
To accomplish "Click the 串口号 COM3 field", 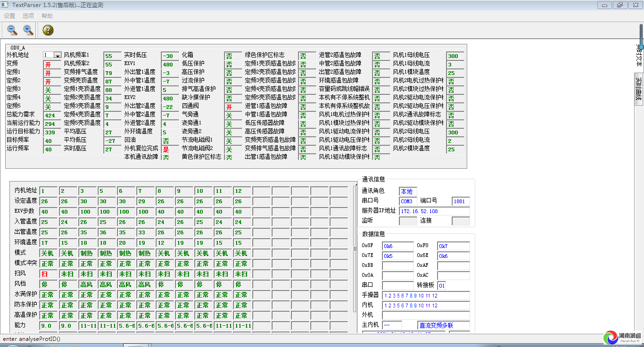I will point(407,201).
